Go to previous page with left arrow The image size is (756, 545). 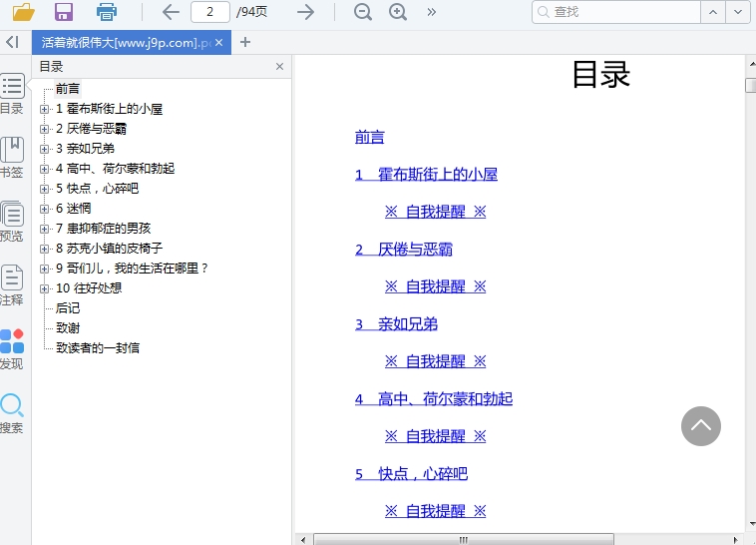(171, 12)
